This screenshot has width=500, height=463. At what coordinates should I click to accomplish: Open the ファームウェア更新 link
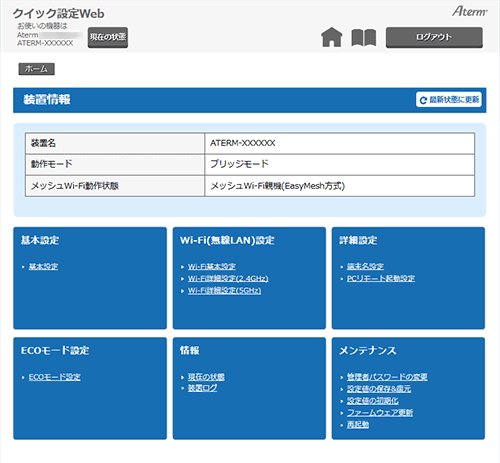point(380,413)
